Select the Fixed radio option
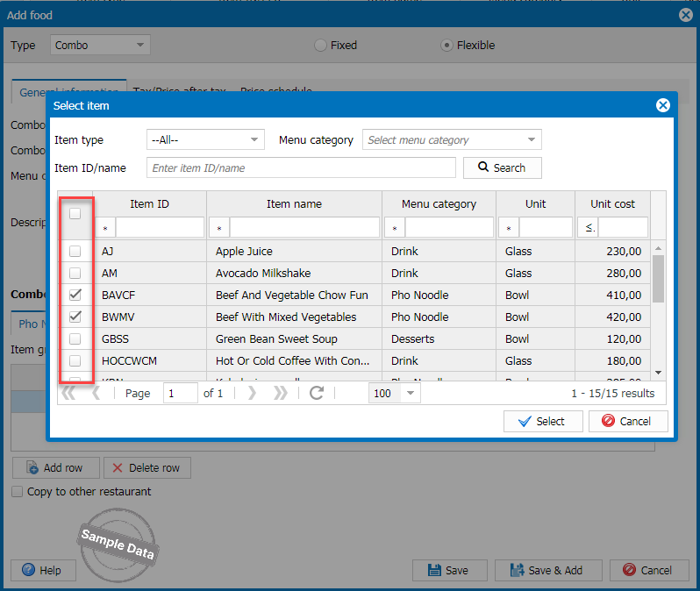 tap(320, 46)
